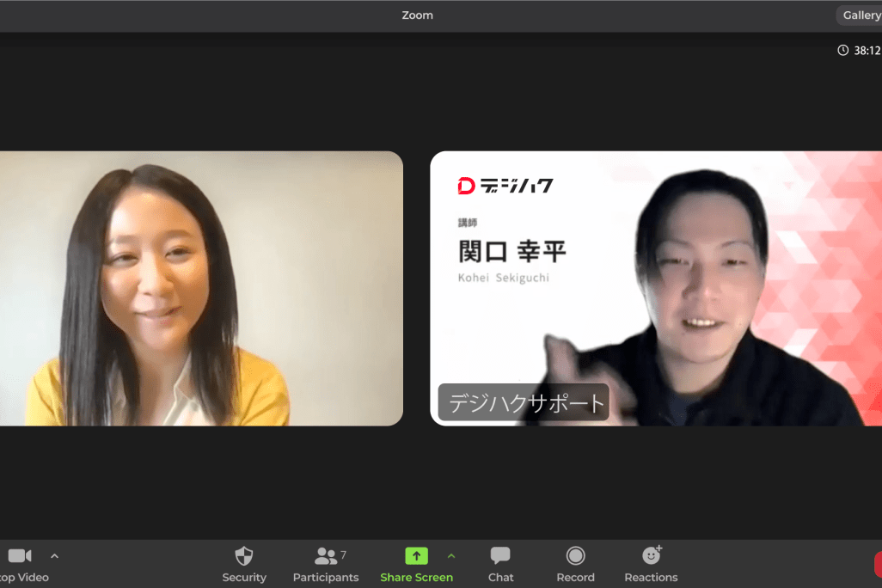Click the 38:12 meeting duration timer
This screenshot has width=882, height=588.
click(x=867, y=51)
